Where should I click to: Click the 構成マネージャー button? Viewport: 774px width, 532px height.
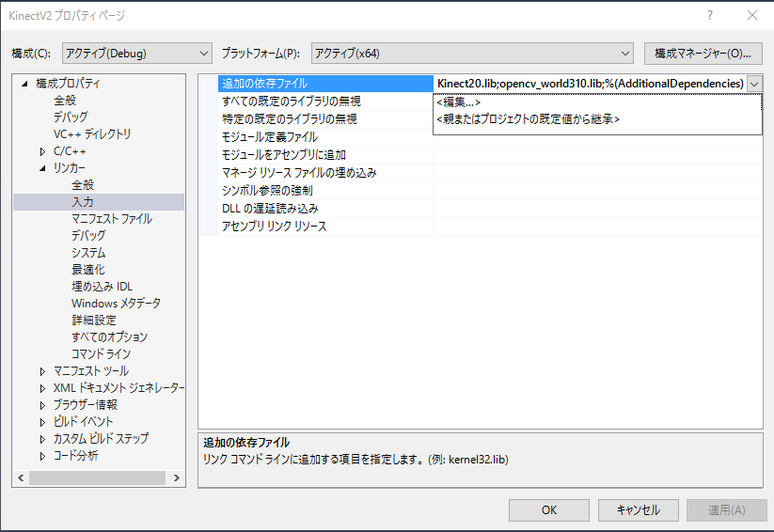tap(703, 54)
